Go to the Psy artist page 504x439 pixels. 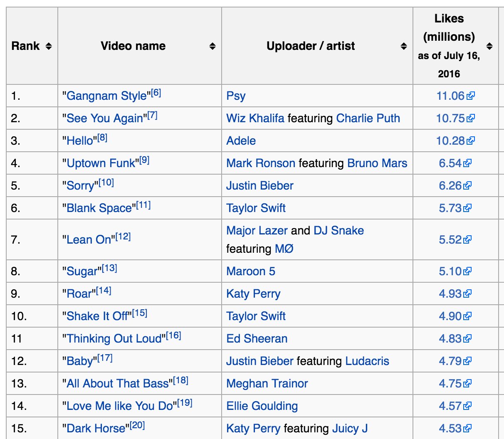236,96
